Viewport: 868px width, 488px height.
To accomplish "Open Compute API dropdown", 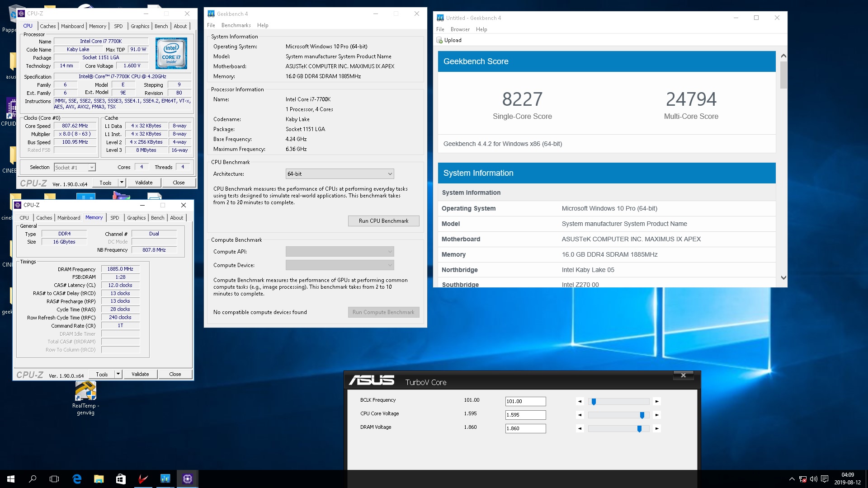I will [x=340, y=252].
